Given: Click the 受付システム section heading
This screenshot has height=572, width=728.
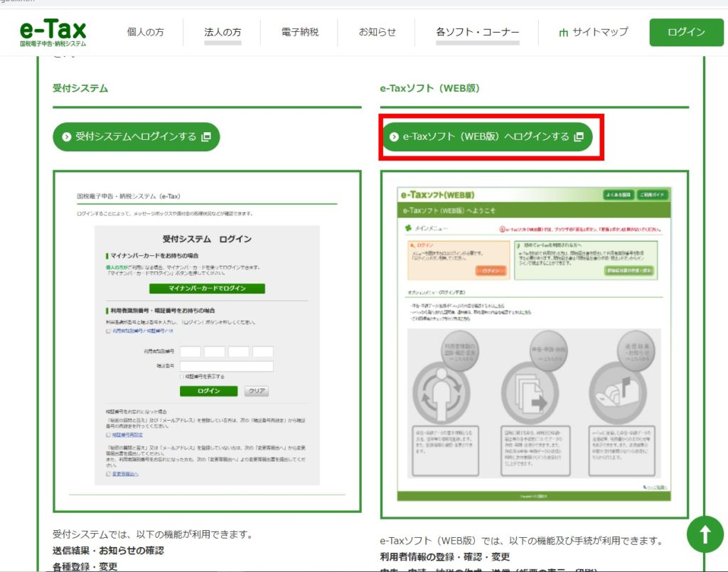Looking at the screenshot, I should [80, 88].
